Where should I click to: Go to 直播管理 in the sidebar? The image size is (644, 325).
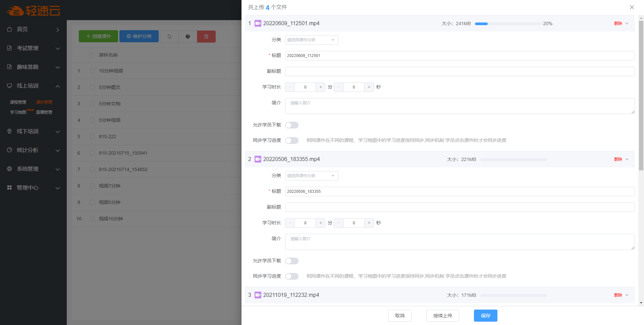(44, 112)
